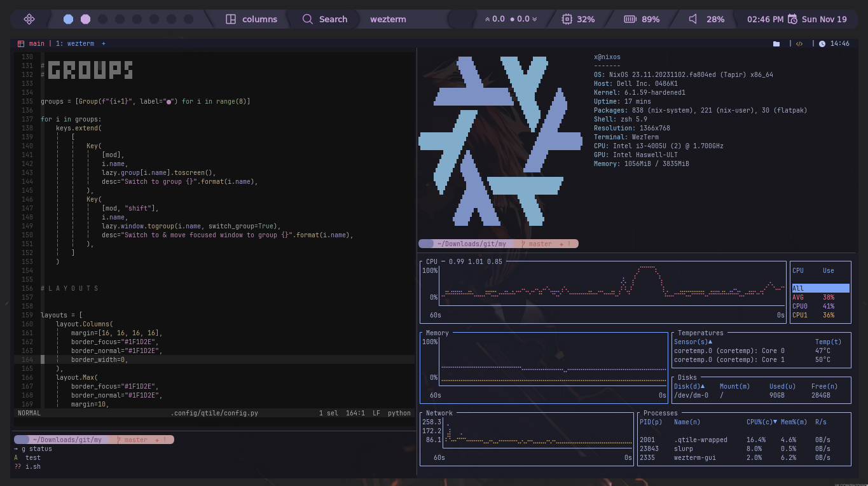Select the All row in CPU legend

(820, 288)
